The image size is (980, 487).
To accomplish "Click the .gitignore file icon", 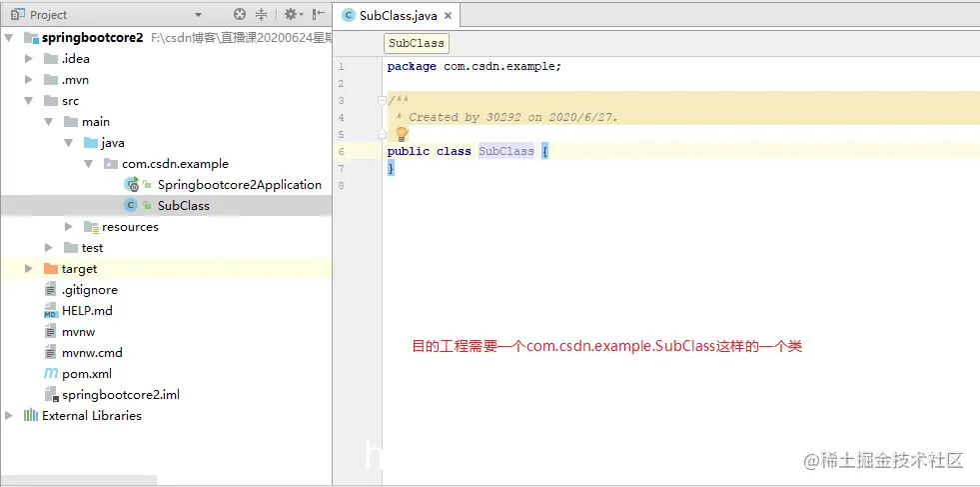I will coord(51,290).
